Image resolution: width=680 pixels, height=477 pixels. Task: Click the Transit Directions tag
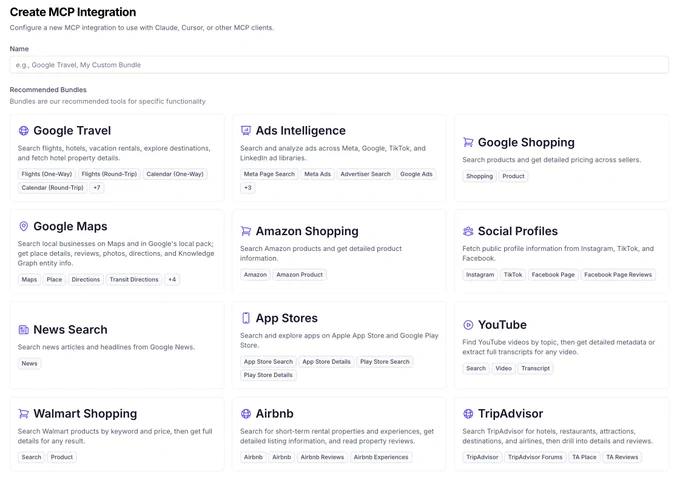(134, 279)
